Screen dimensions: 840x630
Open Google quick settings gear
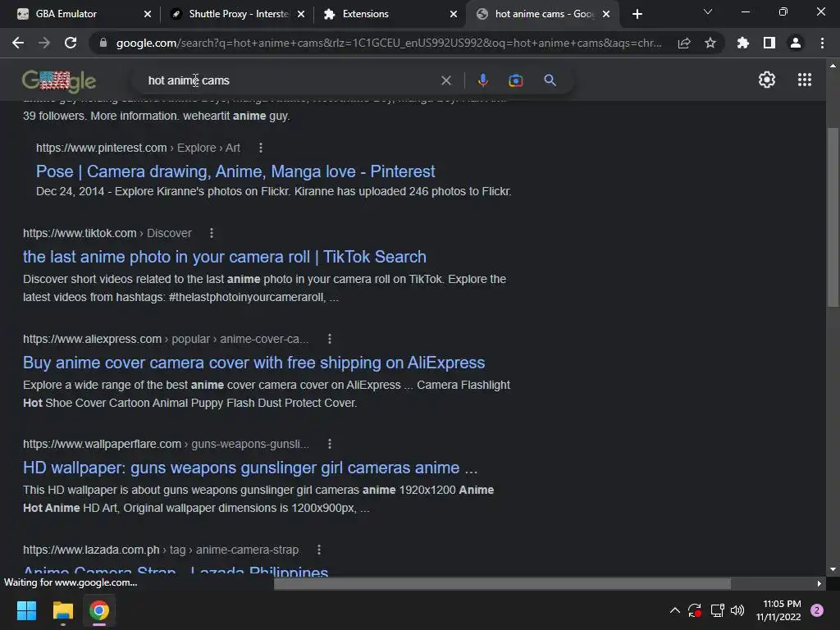coord(767,80)
